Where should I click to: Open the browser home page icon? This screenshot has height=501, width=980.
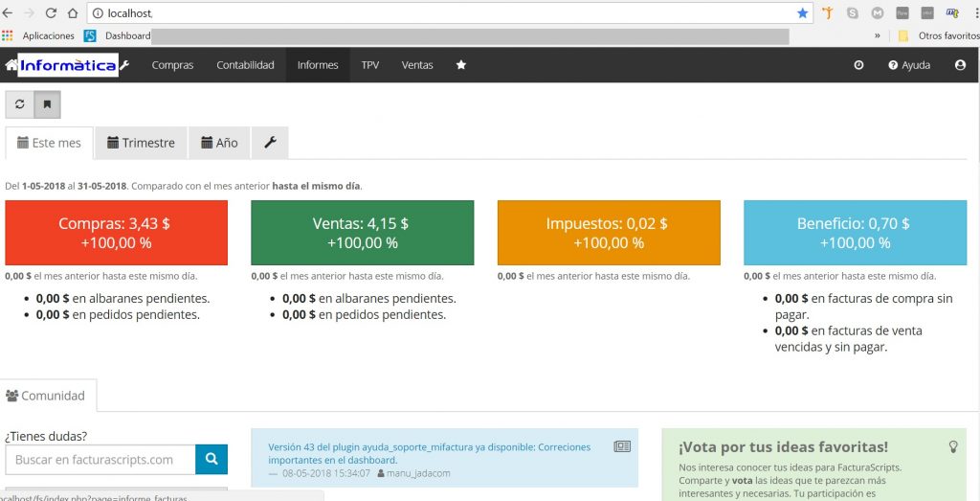coord(73,12)
